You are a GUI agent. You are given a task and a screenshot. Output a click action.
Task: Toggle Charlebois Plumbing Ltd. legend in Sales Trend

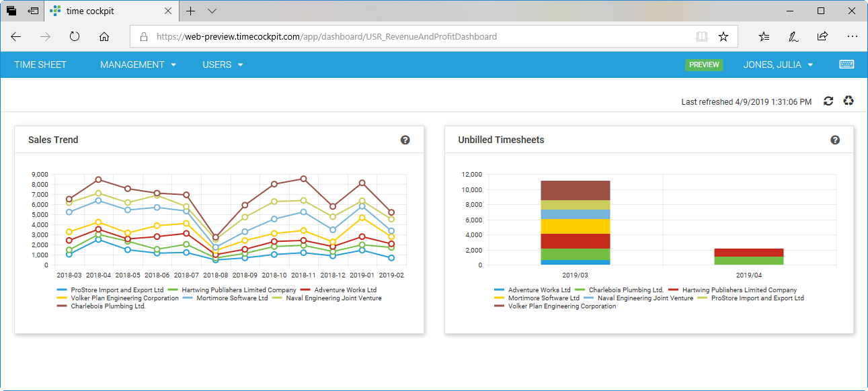(x=101, y=306)
